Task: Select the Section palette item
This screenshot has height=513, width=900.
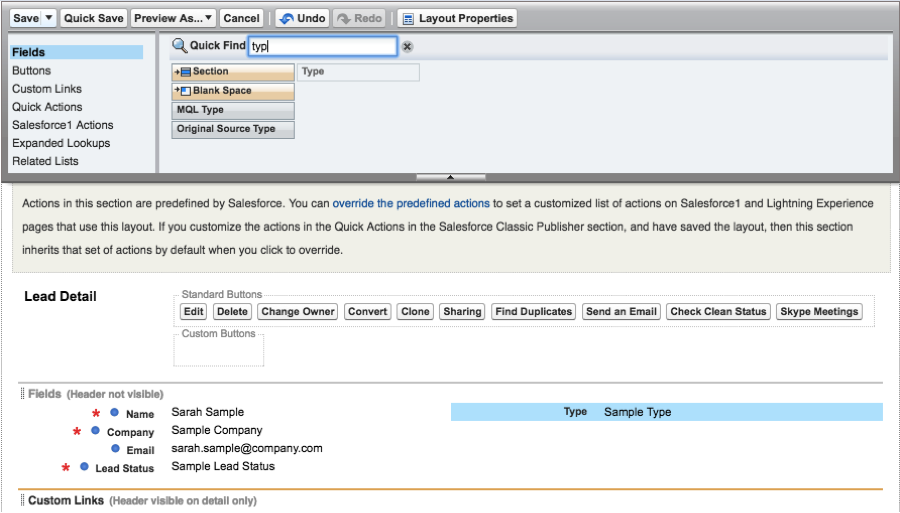Action: click(x=233, y=72)
